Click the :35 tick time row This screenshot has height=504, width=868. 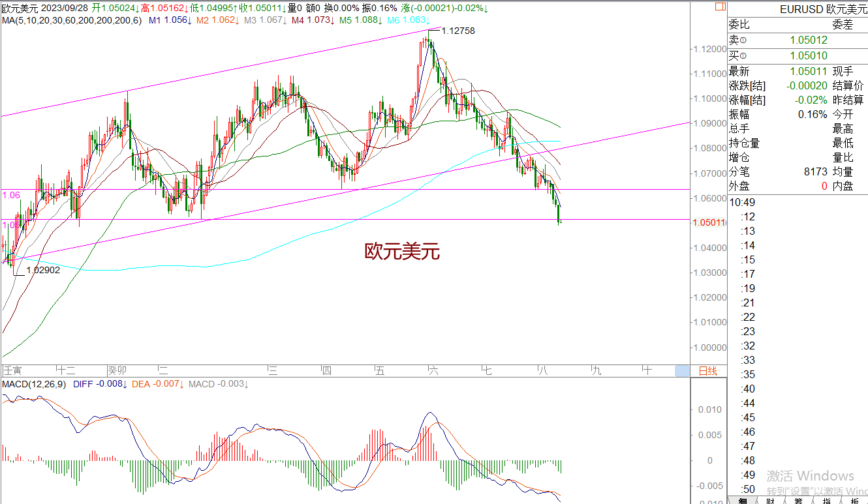[x=748, y=374]
